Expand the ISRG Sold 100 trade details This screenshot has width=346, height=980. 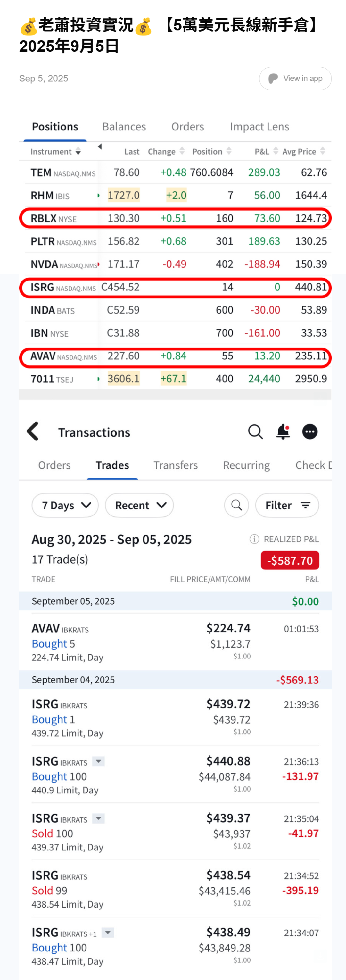pos(98,818)
